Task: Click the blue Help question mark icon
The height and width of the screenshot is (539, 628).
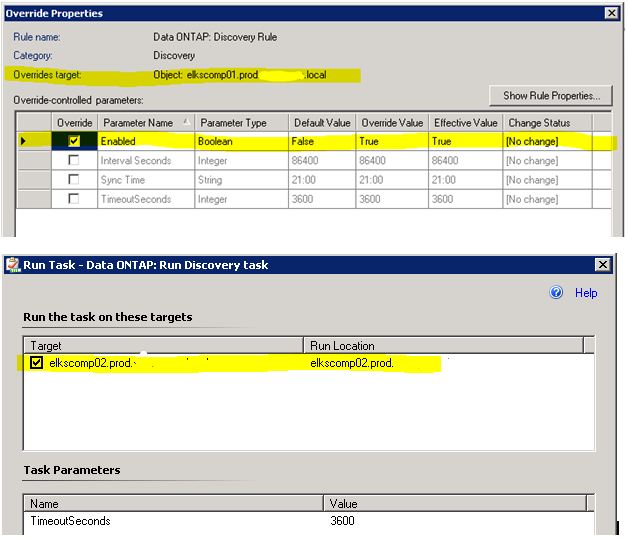Action: click(556, 293)
